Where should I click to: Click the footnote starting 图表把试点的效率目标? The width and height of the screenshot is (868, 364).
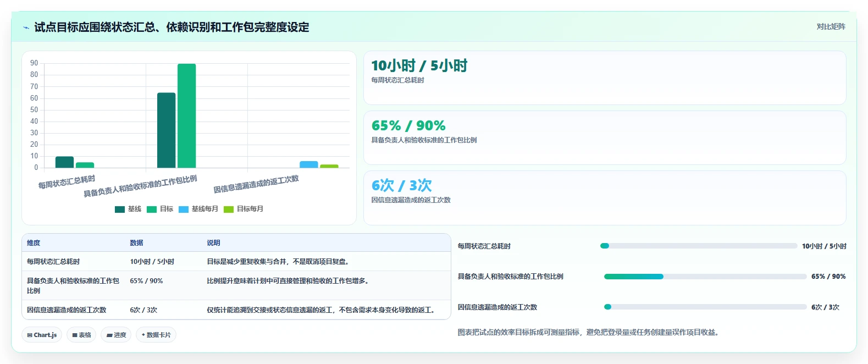pyautogui.click(x=588, y=332)
